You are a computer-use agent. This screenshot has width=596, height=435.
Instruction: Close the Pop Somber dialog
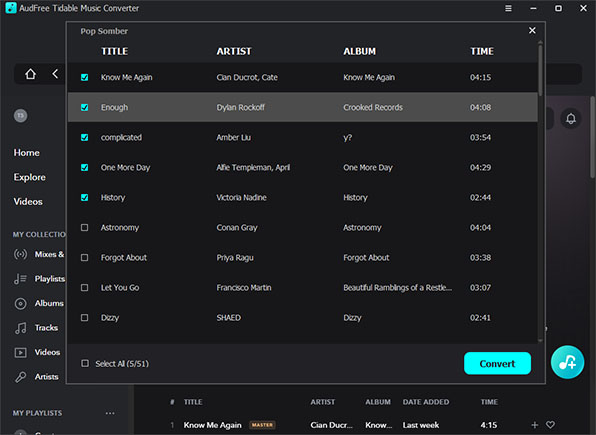pyautogui.click(x=532, y=30)
